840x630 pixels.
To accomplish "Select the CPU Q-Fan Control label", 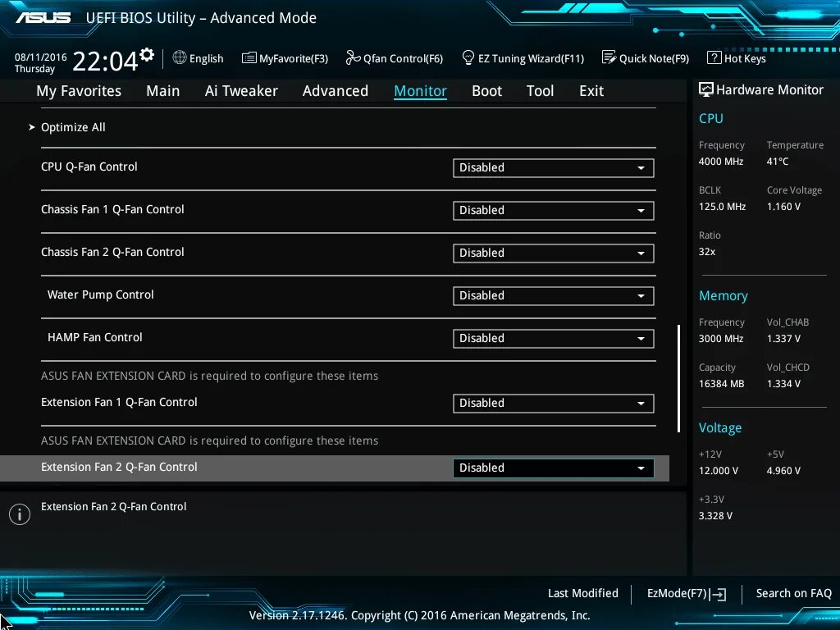I will point(89,167).
